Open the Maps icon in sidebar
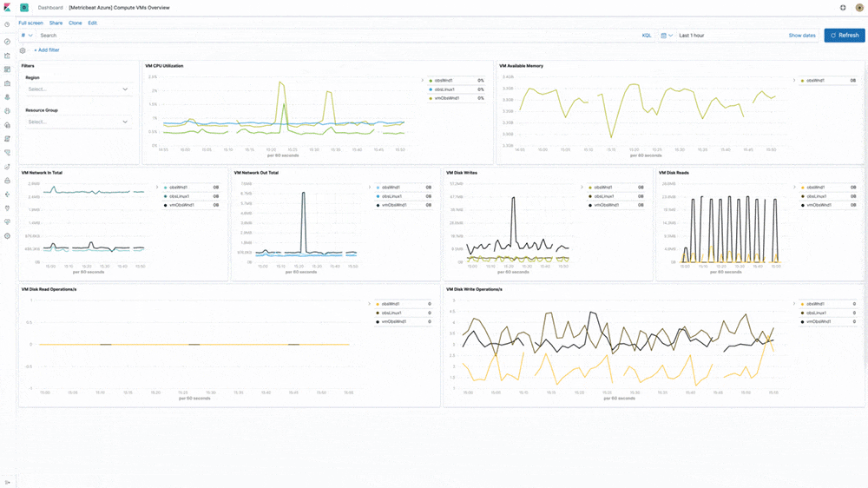 7,97
